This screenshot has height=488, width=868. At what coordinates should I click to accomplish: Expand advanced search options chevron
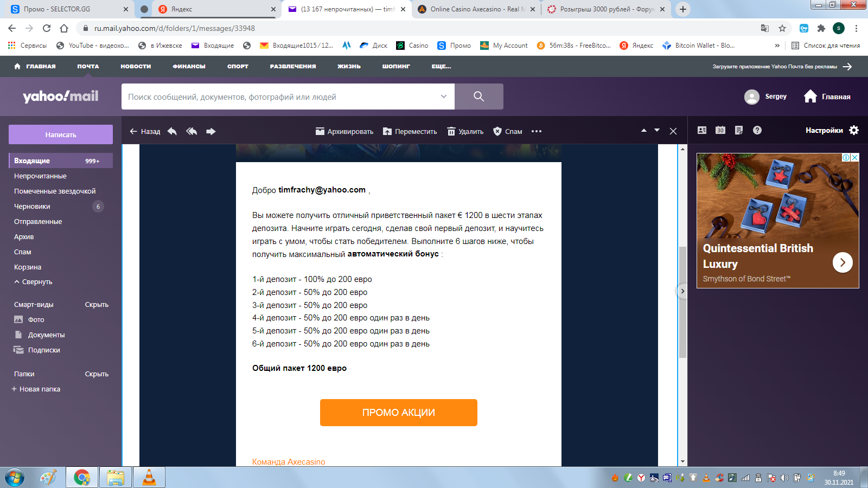[444, 97]
